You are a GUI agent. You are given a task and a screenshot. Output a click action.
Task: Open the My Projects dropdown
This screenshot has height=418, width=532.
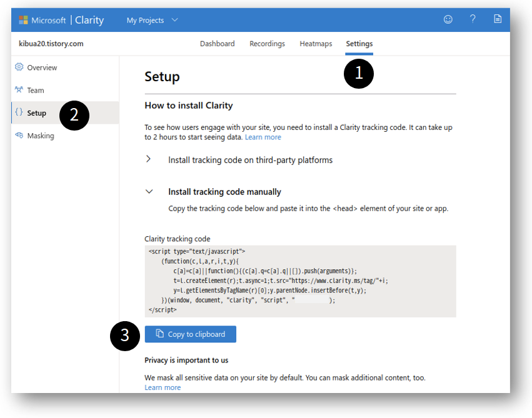[x=152, y=20]
